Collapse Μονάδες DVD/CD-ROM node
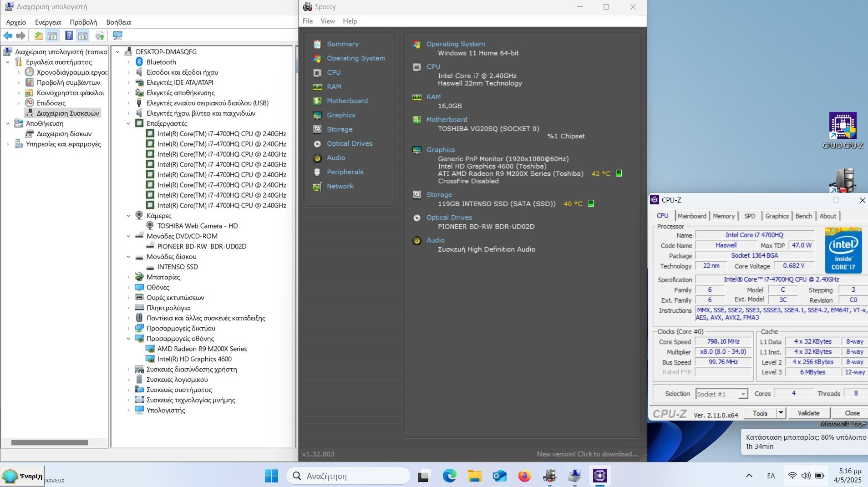This screenshot has width=868, height=487. click(128, 236)
